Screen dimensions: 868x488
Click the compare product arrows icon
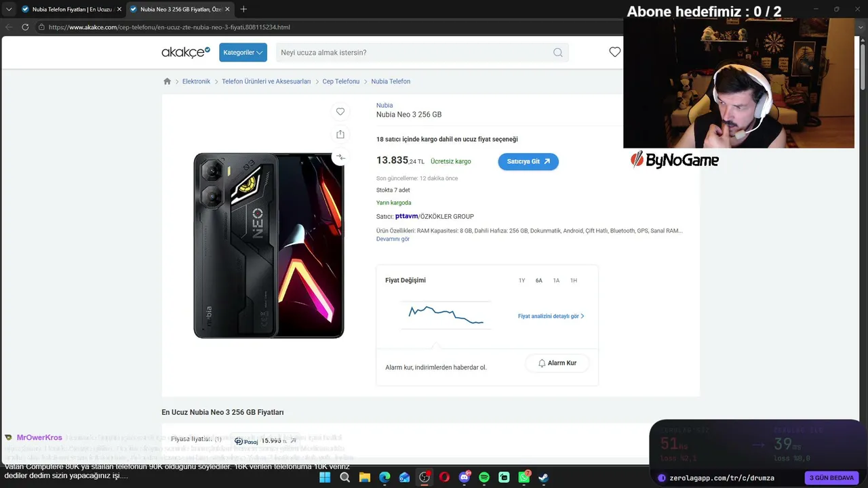[340, 157]
